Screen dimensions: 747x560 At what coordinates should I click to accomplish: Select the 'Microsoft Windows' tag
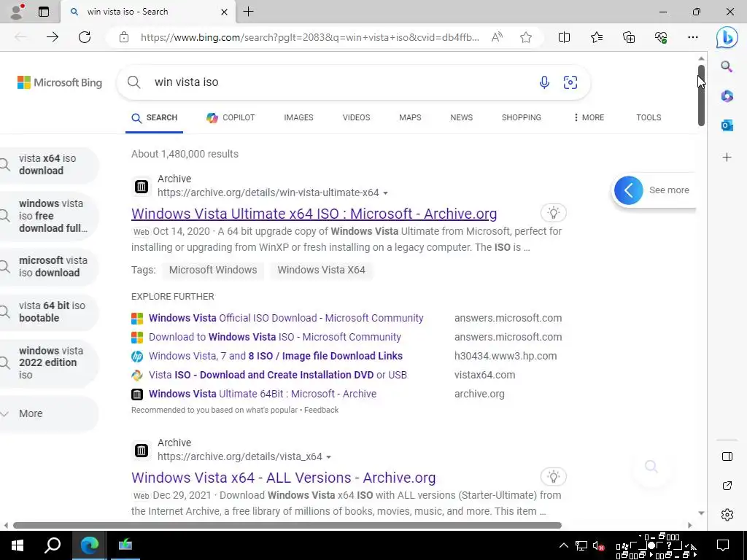[x=213, y=270]
